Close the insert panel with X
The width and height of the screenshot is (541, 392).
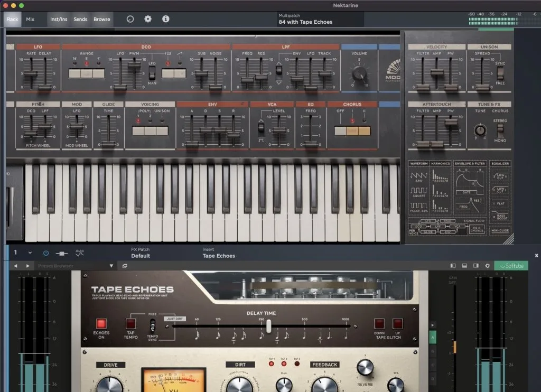coord(537,256)
